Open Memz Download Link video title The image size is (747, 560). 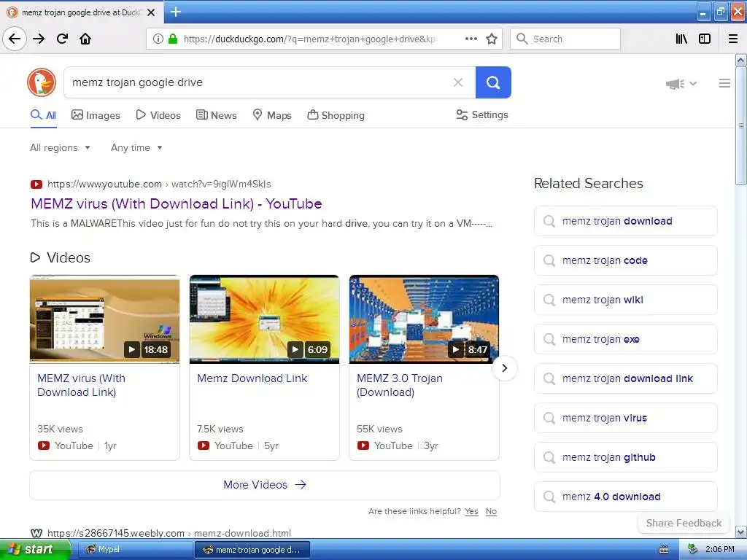pyautogui.click(x=252, y=378)
